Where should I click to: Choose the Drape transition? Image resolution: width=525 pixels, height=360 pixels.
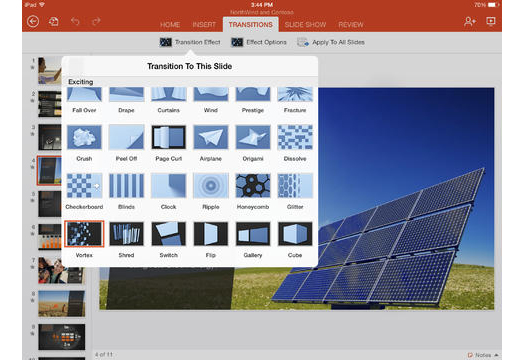coord(126,100)
